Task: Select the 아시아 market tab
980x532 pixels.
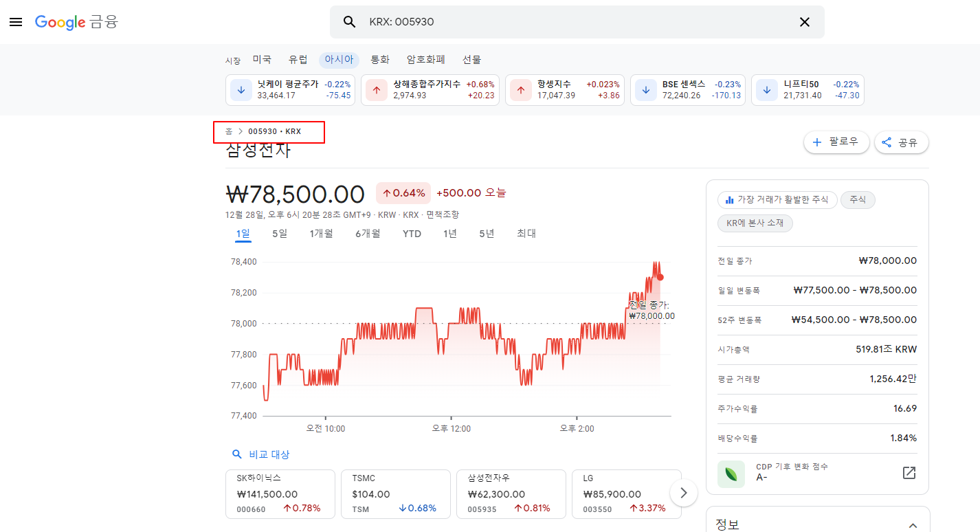Action: (339, 60)
